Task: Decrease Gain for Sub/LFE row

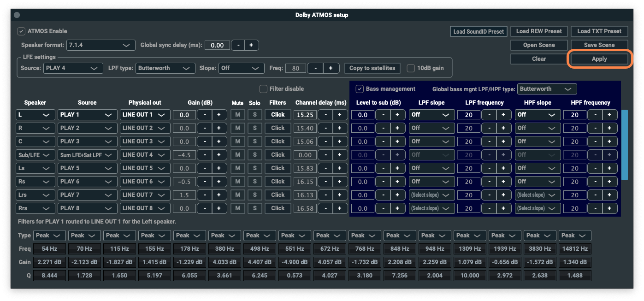Action: click(x=205, y=155)
